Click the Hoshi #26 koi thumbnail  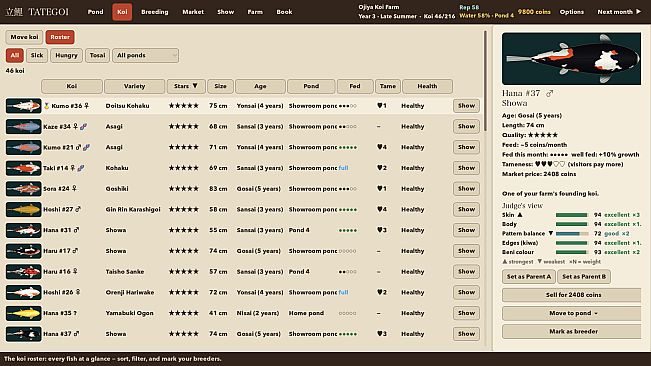[x=24, y=293]
